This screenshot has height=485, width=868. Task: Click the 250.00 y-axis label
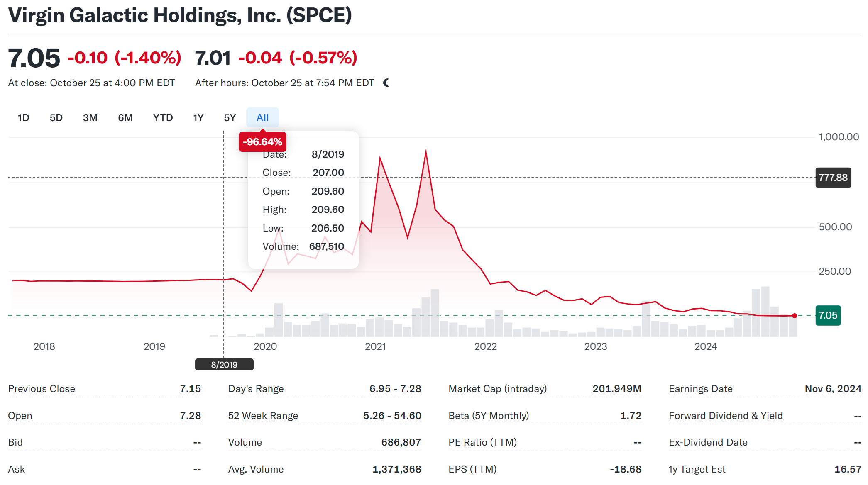pyautogui.click(x=835, y=271)
